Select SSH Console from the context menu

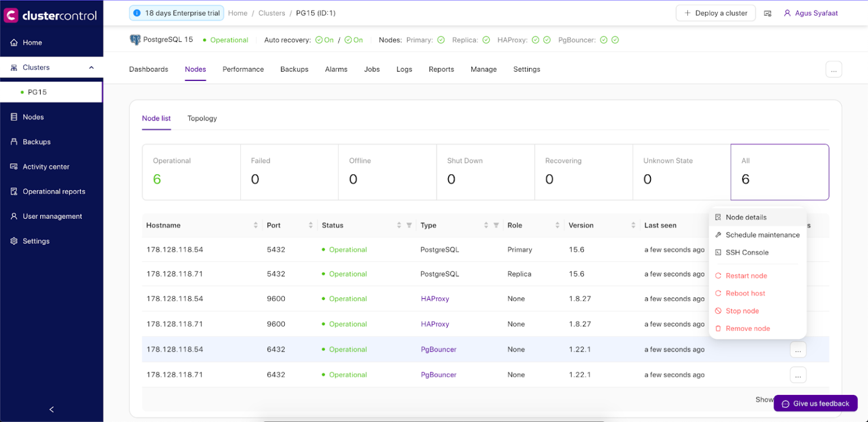click(x=747, y=252)
